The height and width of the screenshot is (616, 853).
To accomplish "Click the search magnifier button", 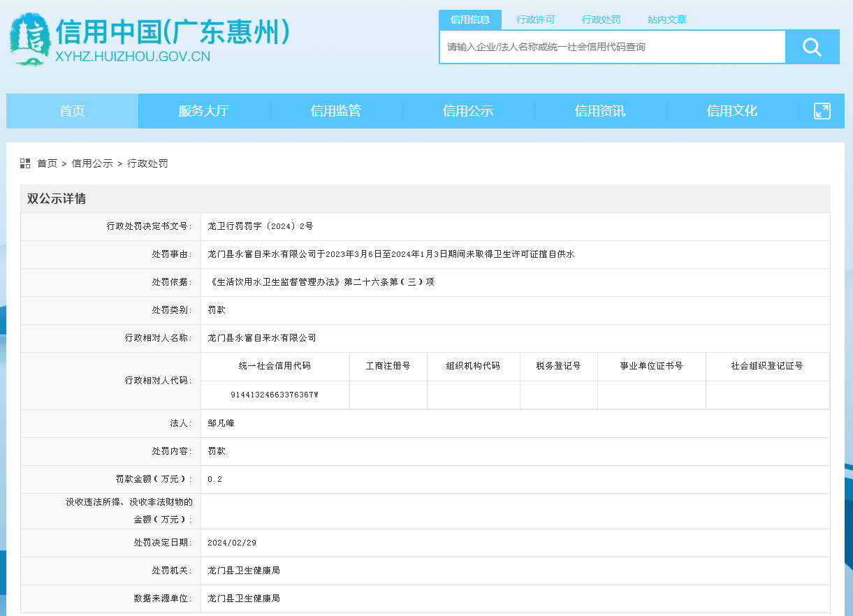I will (x=812, y=47).
